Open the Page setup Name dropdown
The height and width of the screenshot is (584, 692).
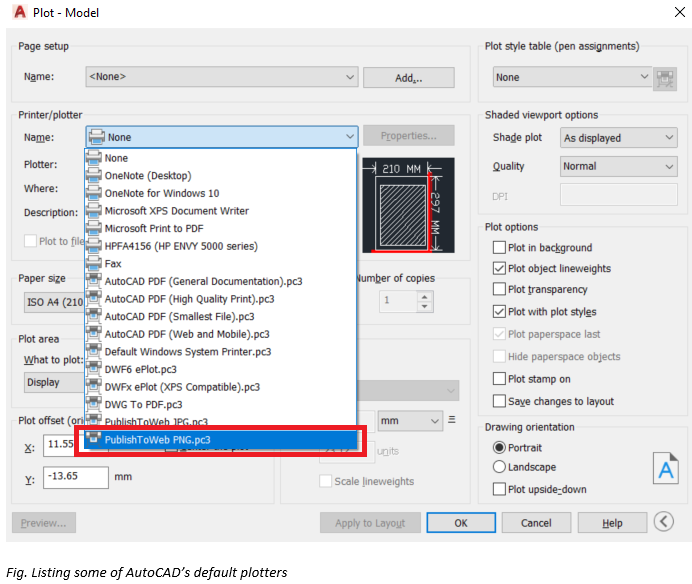pyautogui.click(x=221, y=77)
